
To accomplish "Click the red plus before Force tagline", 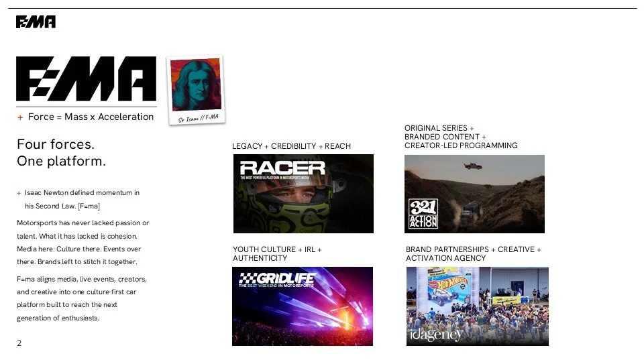I will [20, 117].
